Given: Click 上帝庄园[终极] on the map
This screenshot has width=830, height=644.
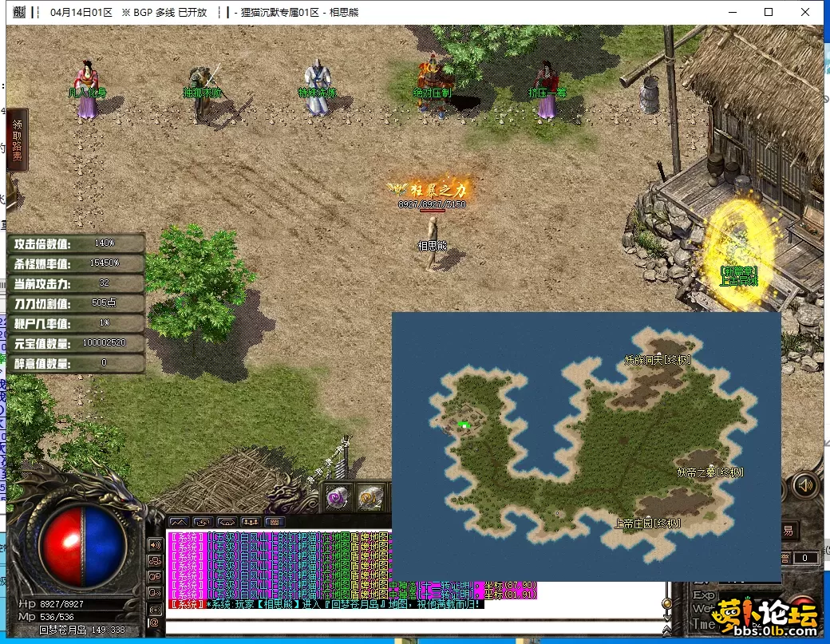Looking at the screenshot, I should tap(647, 523).
